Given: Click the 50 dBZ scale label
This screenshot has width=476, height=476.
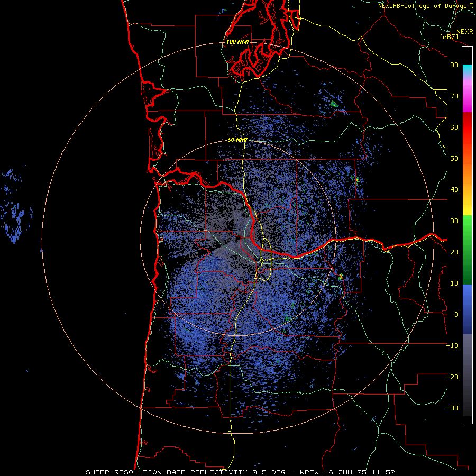Looking at the screenshot, I should [x=454, y=159].
